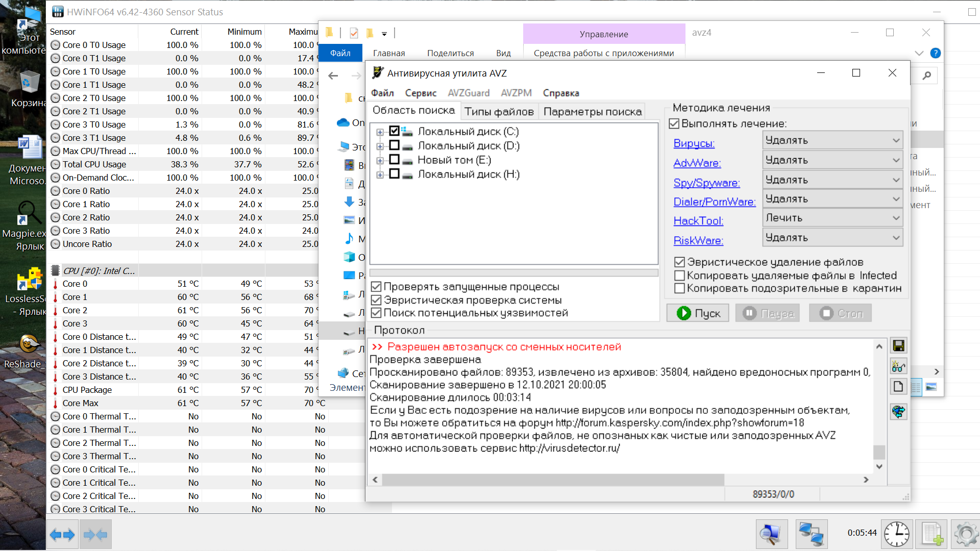Switch to the Типы файлов tab
The width and height of the screenshot is (980, 551).
[x=499, y=112]
